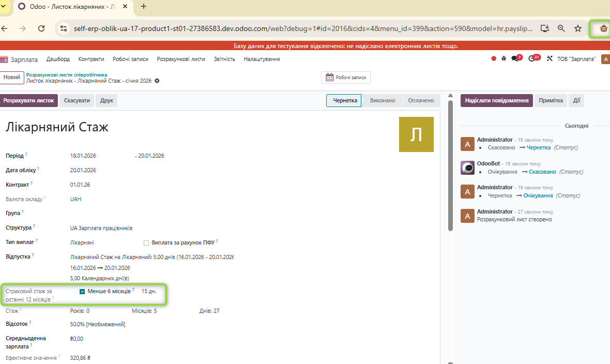610x364 pixels.
Task: Switch company via ТОВ "Зарплата" selector
Action: 576,59
